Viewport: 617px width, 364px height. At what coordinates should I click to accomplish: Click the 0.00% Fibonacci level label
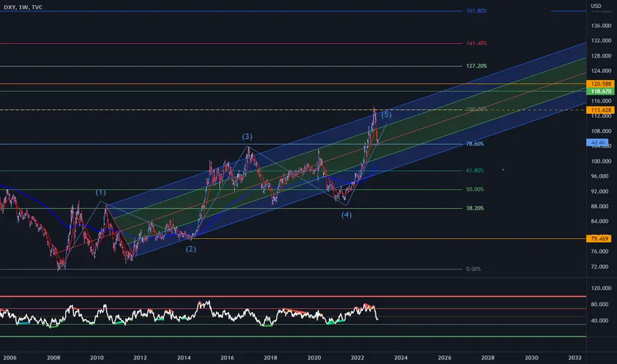click(x=473, y=269)
